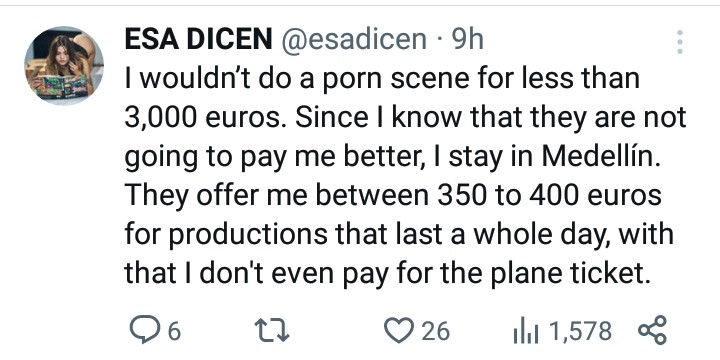The width and height of the screenshot is (720, 360).
Task: Visit the ESA DICEN display name link
Action: point(198,39)
